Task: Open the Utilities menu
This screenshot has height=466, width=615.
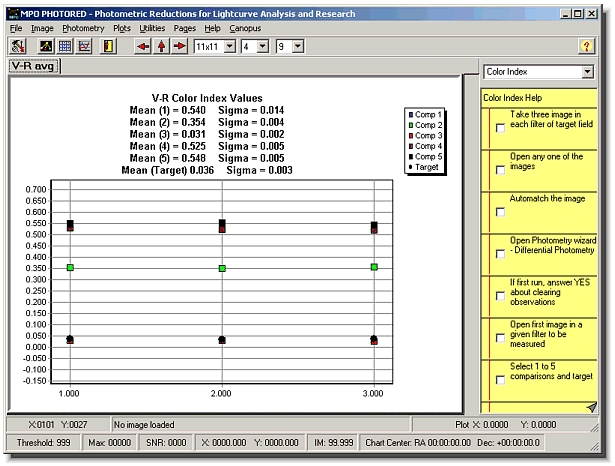Action: (152, 28)
